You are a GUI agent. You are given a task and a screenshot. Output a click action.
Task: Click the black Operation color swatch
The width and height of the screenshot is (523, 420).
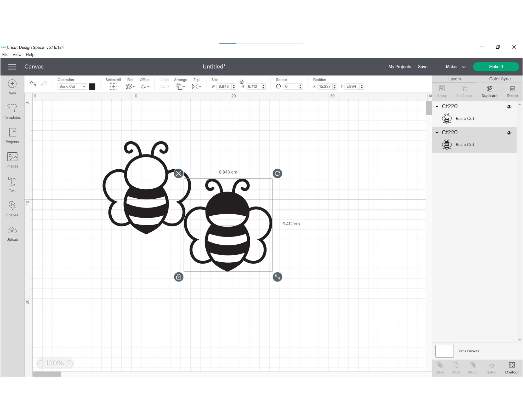click(92, 86)
